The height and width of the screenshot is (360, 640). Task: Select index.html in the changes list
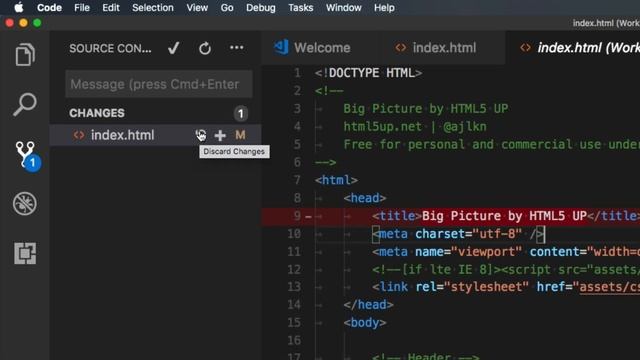point(122,135)
